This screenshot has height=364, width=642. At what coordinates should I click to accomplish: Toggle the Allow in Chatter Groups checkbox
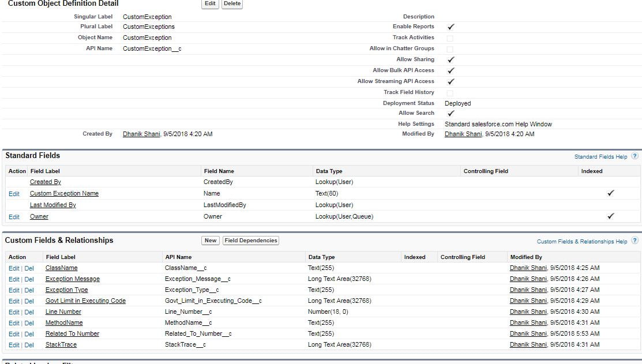[450, 48]
